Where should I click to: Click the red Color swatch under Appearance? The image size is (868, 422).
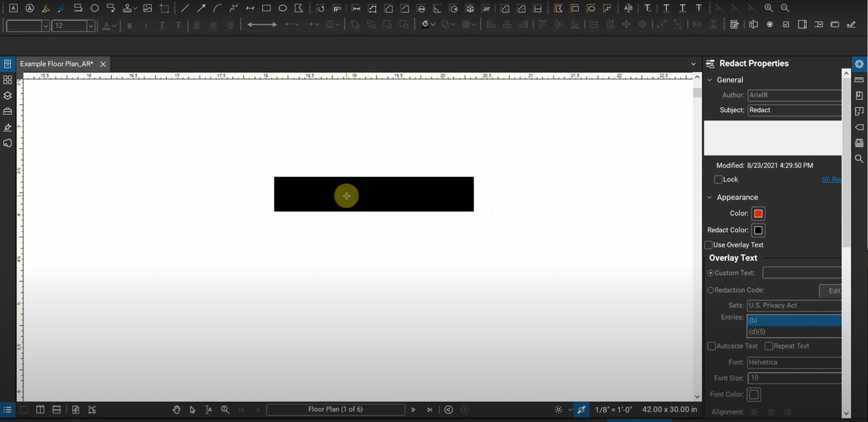758,213
